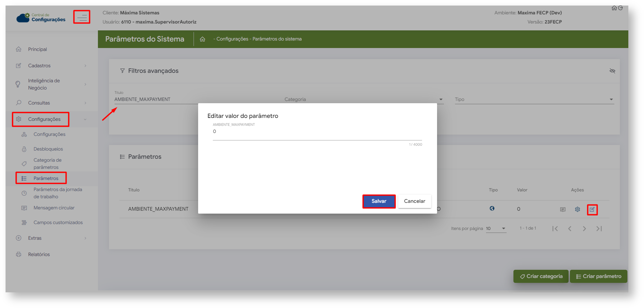
Task: Open the Tipo filter dropdown
Action: click(535, 99)
